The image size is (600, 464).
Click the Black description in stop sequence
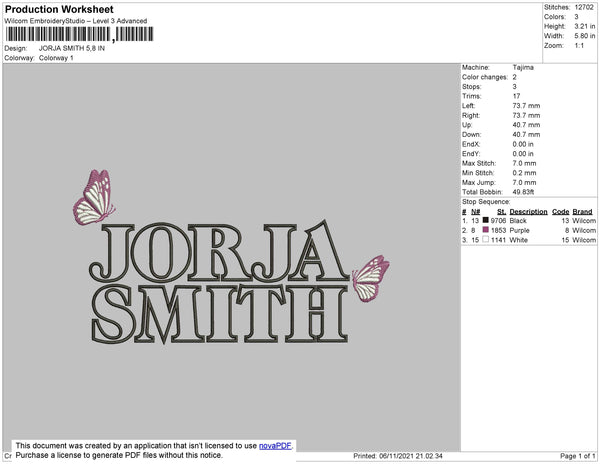518,221
